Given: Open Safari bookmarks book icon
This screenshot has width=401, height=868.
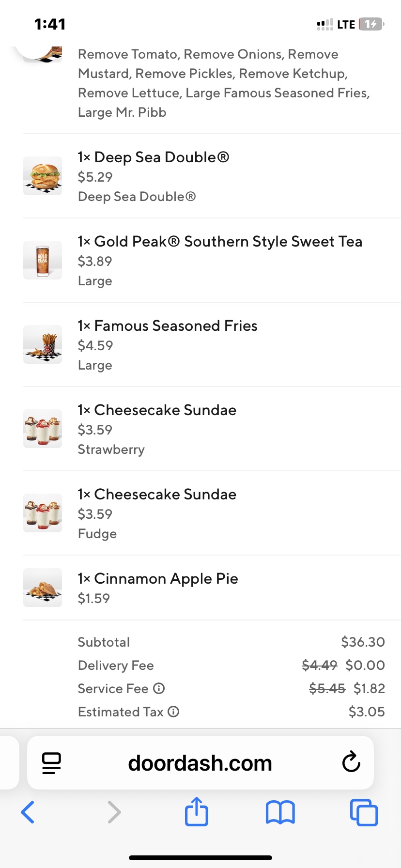Looking at the screenshot, I should [280, 812].
